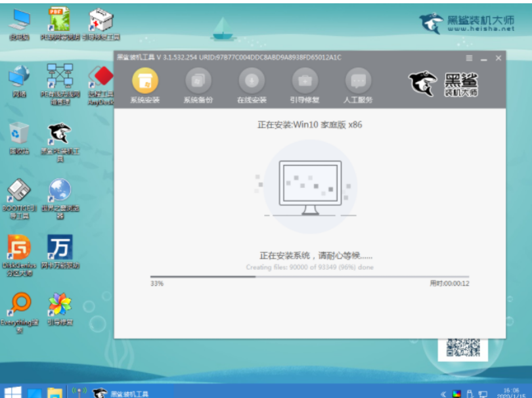Select the BOOTICE引导工具 desktop icon
This screenshot has width=532, height=398.
pos(19,199)
